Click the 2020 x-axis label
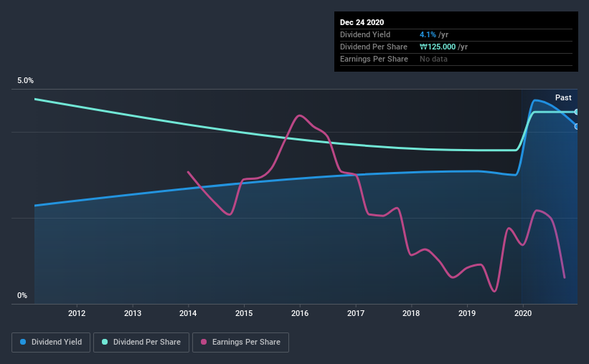Screen dimensions: 589x364 (x=523, y=313)
